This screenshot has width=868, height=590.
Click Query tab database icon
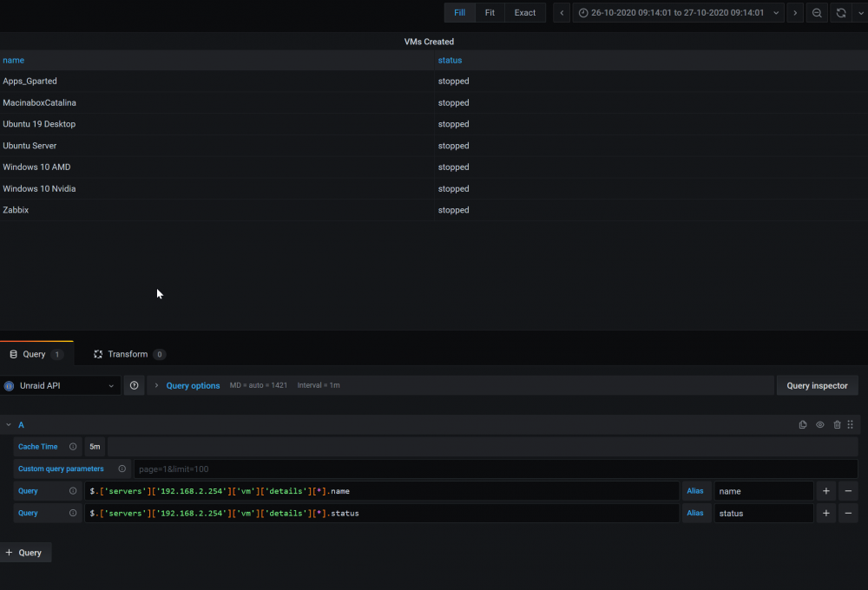click(13, 354)
